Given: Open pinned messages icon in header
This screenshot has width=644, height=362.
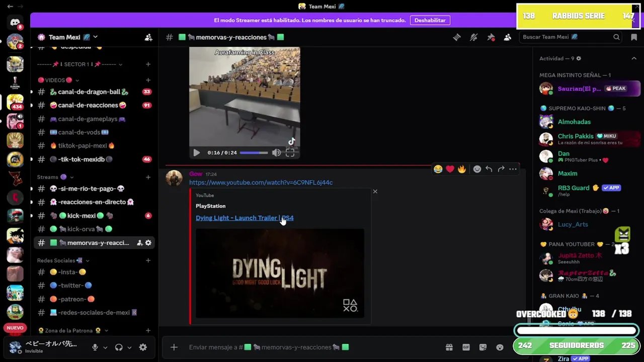Looking at the screenshot, I should point(491,37).
